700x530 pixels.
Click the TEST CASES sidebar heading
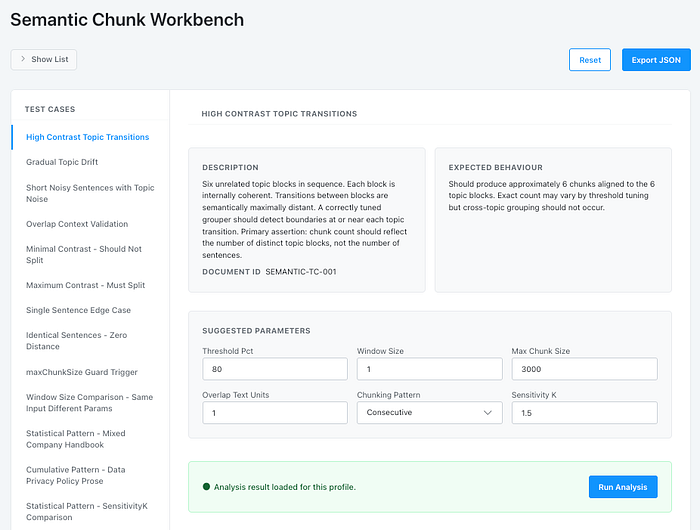click(x=50, y=109)
